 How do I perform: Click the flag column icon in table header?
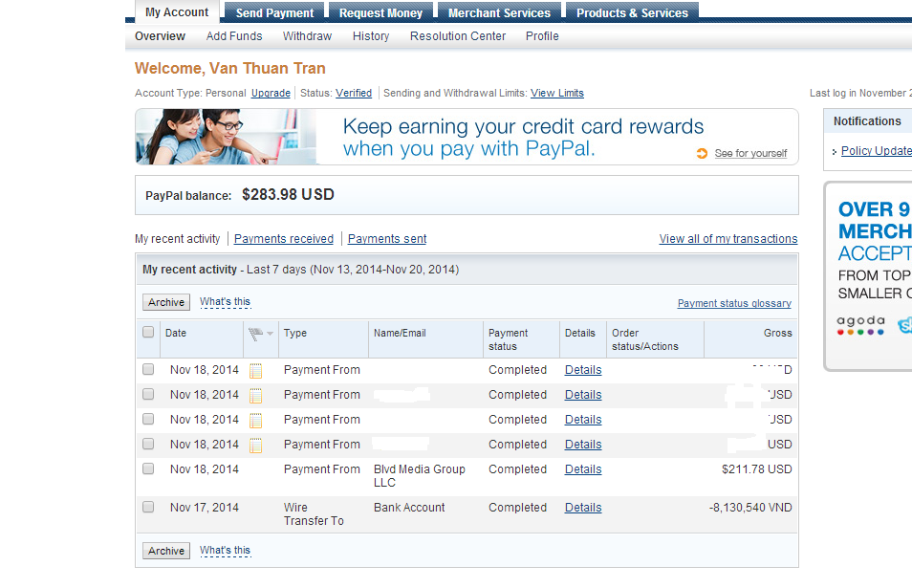click(x=255, y=334)
